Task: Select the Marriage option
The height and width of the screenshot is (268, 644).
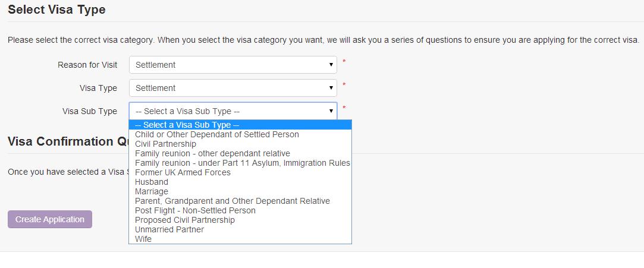Action: (152, 191)
